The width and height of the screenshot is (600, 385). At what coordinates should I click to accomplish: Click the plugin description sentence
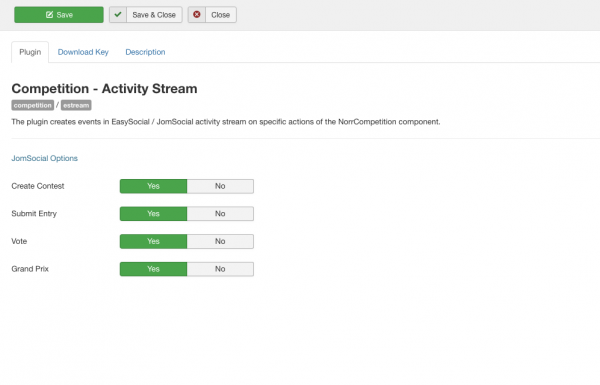pos(226,122)
